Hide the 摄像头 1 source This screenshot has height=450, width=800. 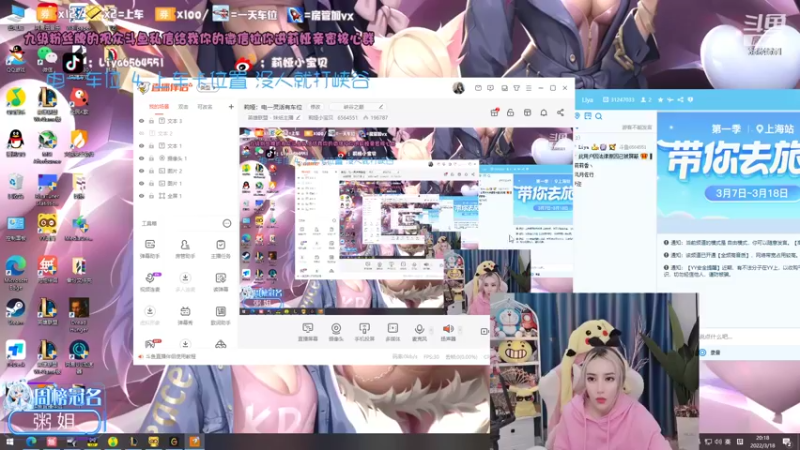[141, 158]
